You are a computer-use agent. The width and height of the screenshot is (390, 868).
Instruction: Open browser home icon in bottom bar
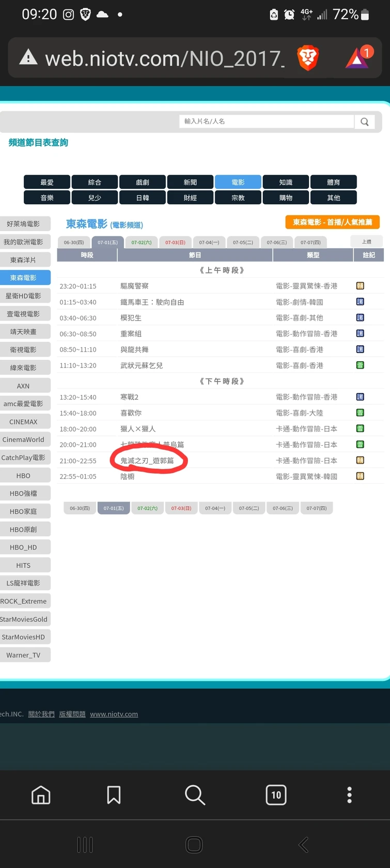pyautogui.click(x=41, y=795)
